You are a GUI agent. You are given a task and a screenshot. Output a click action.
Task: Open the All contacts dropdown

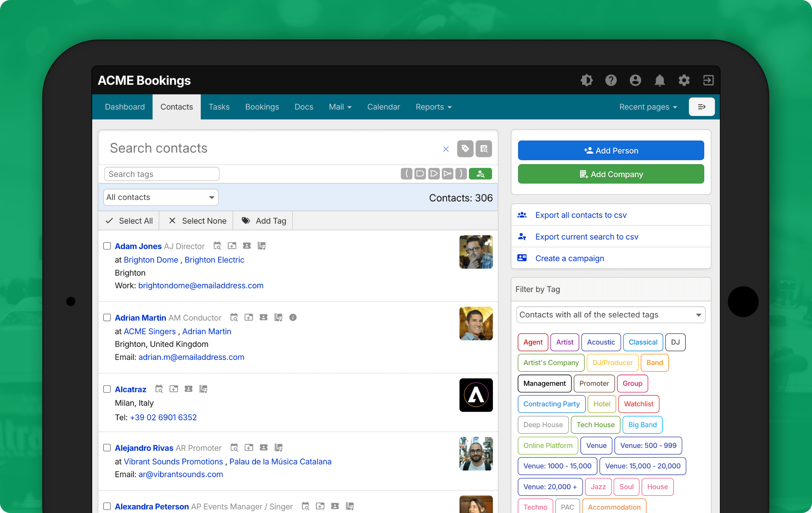tap(161, 197)
